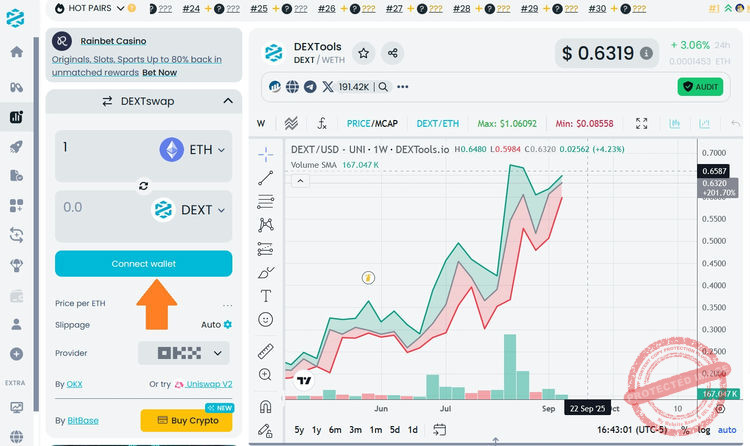Open the X (Twitter) icon
750x446 pixels.
tap(328, 87)
